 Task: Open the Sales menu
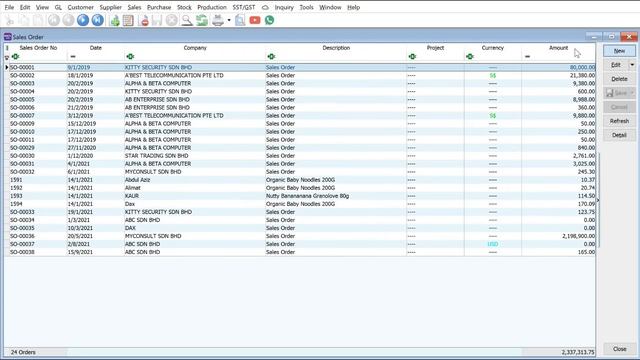[134, 7]
